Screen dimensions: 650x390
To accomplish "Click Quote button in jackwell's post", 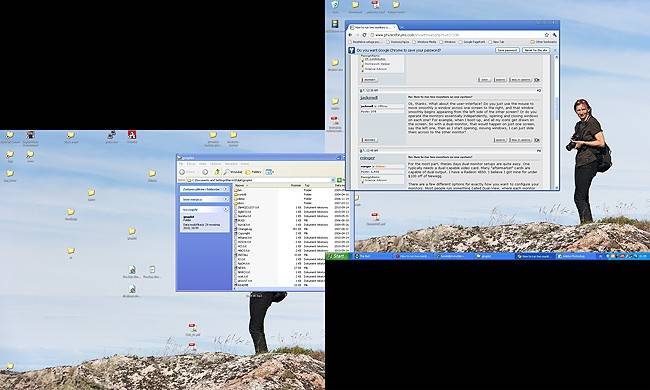I will click(501, 140).
